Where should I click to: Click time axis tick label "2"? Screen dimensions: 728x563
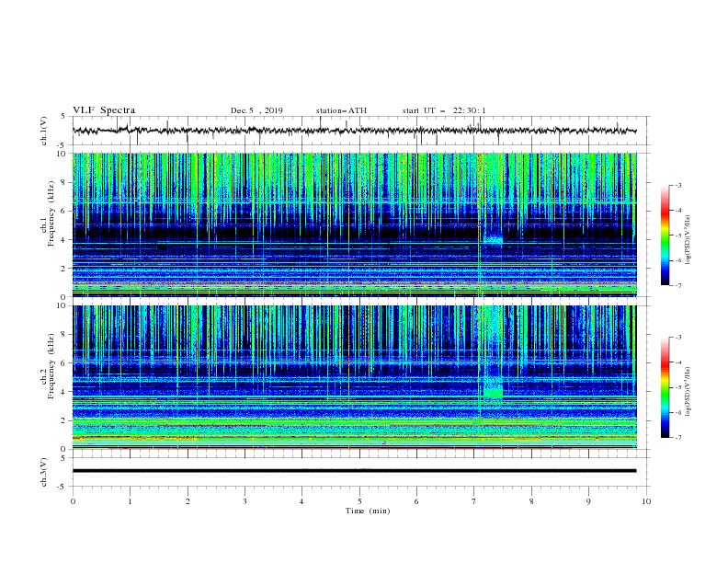point(188,501)
